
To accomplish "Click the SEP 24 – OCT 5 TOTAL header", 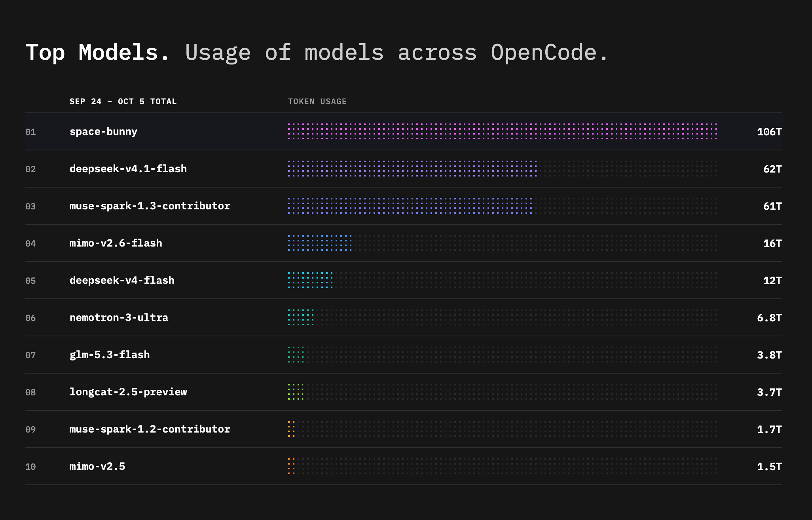I will 123,101.
